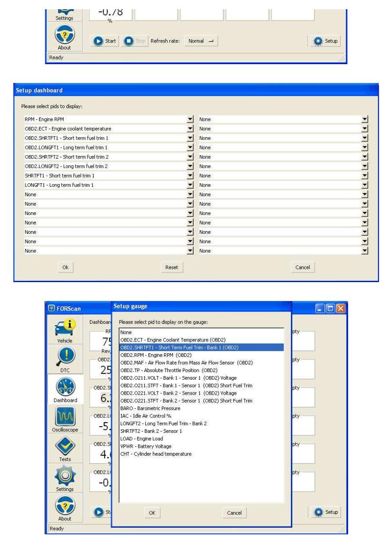Select BARO - Barometric Pressure from list
Viewport: 392px width, 555px height.
pyautogui.click(x=150, y=408)
